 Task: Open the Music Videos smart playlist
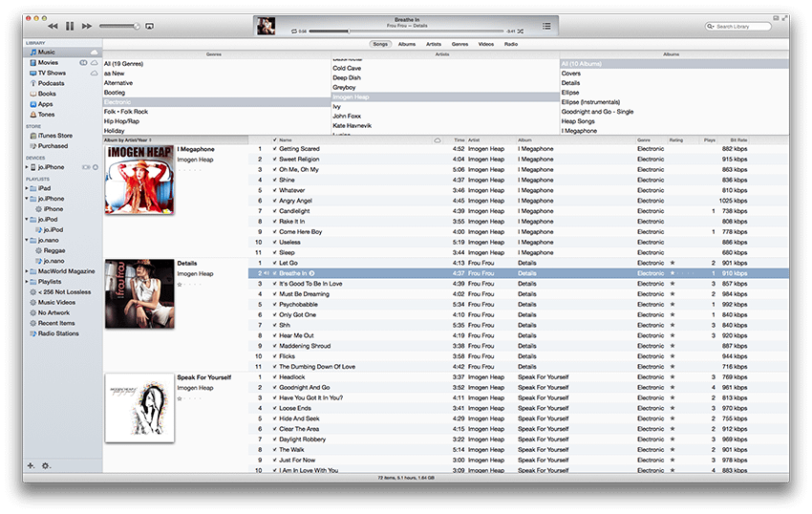click(56, 302)
